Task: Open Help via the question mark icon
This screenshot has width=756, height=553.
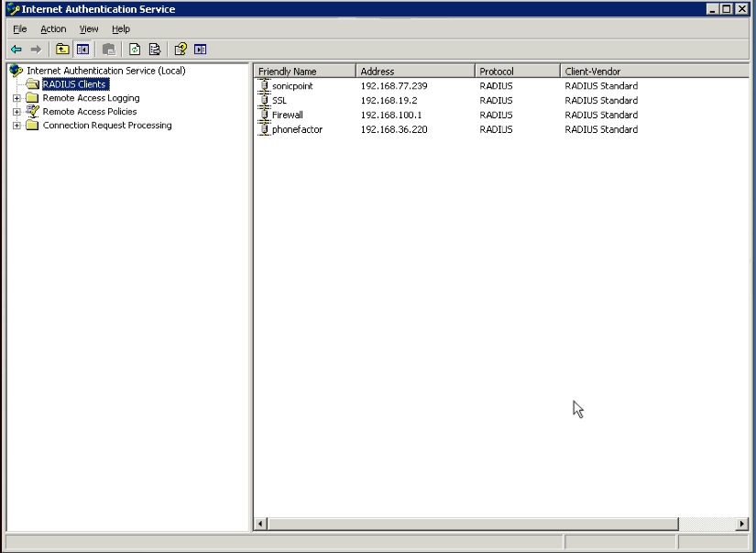Action: click(181, 50)
